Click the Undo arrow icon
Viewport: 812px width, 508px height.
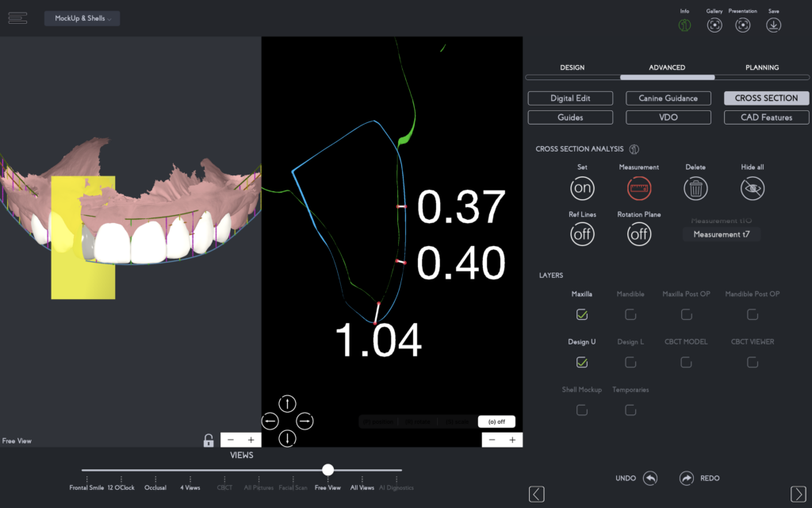(650, 478)
